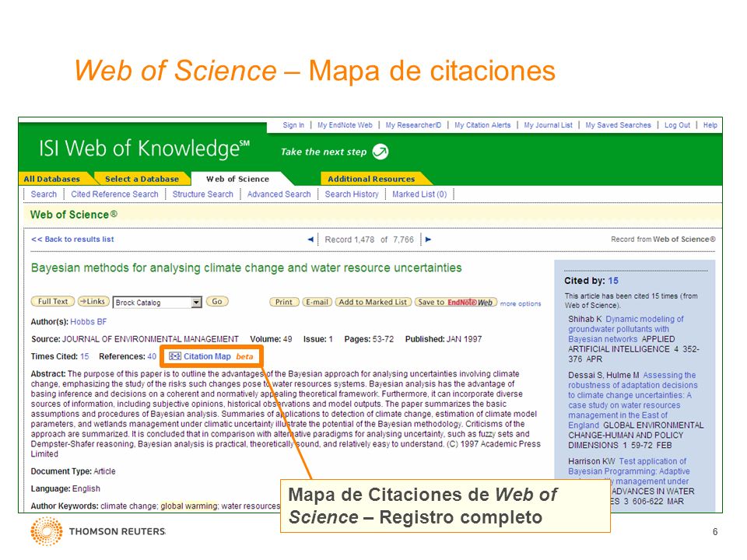
Task: Open Advanced Search
Action: 279,194
